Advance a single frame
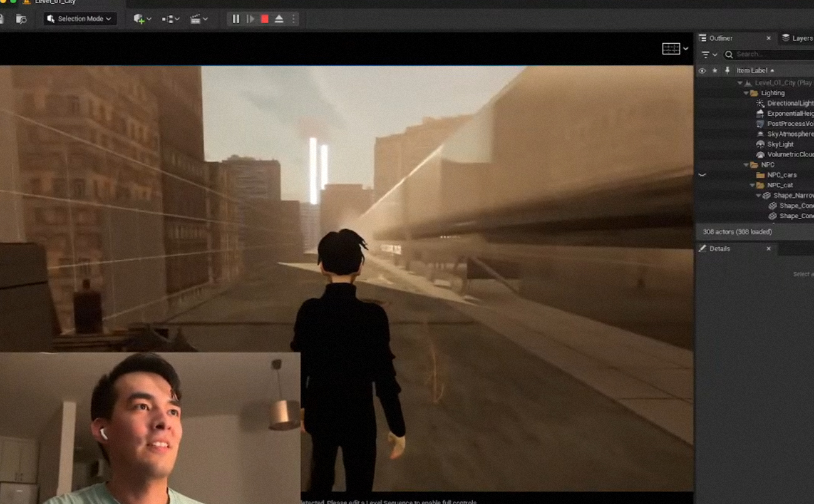This screenshot has height=504, width=814. point(250,19)
